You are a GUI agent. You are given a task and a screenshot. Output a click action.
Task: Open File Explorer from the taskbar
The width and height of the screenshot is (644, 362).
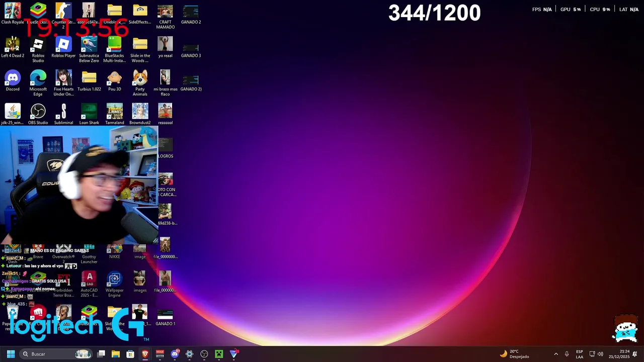(x=116, y=354)
